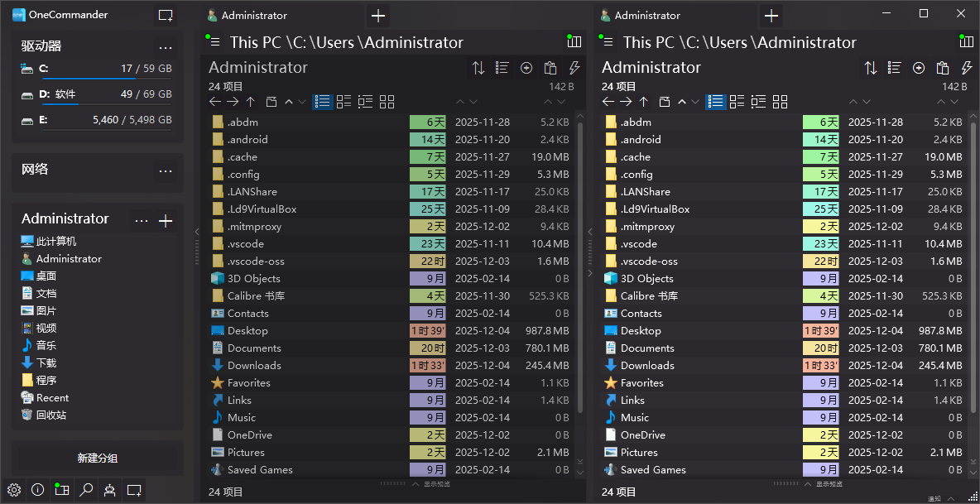Open the settings gear in bottom toolbar
The image size is (980, 504).
click(x=13, y=489)
